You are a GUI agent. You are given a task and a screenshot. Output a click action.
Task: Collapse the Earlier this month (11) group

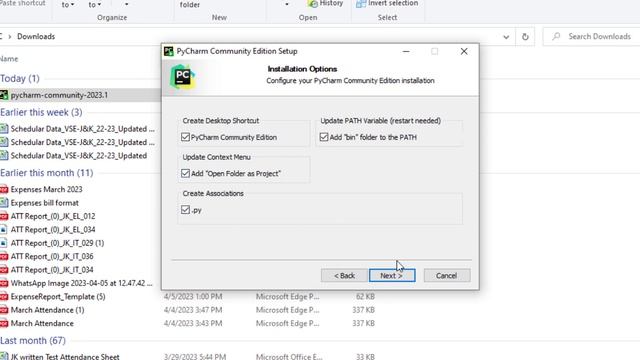tap(47, 173)
